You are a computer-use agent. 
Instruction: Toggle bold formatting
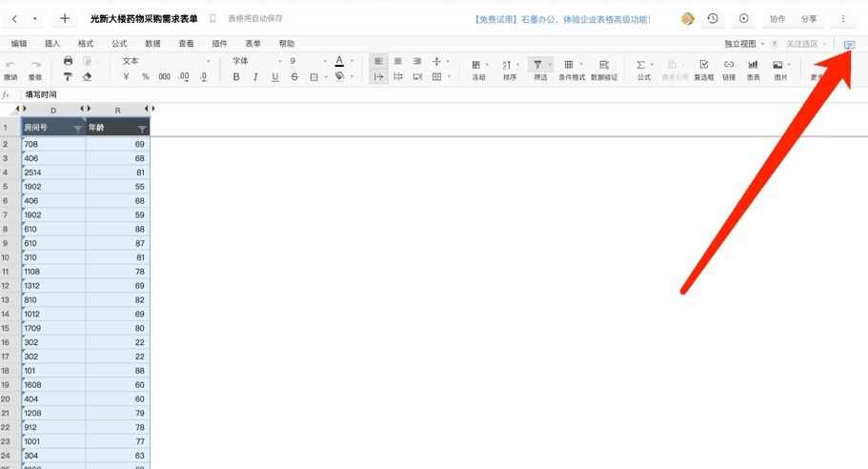coord(236,77)
